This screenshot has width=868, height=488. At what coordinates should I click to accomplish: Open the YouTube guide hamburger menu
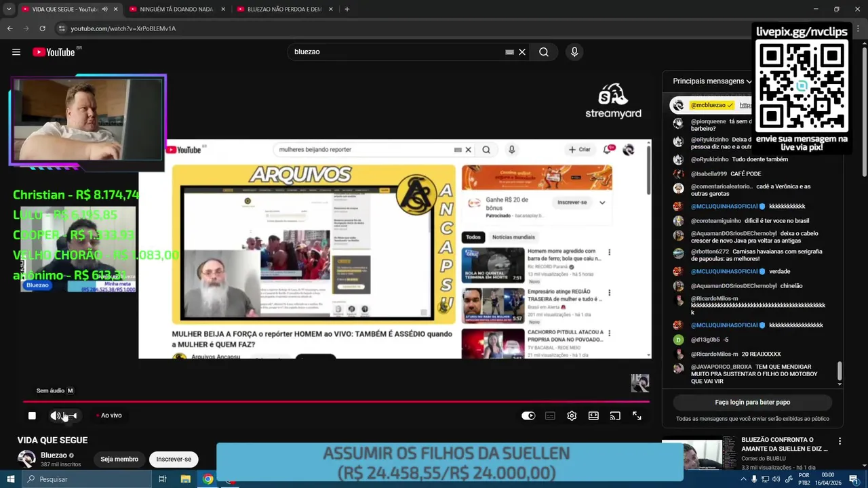pos(16,52)
